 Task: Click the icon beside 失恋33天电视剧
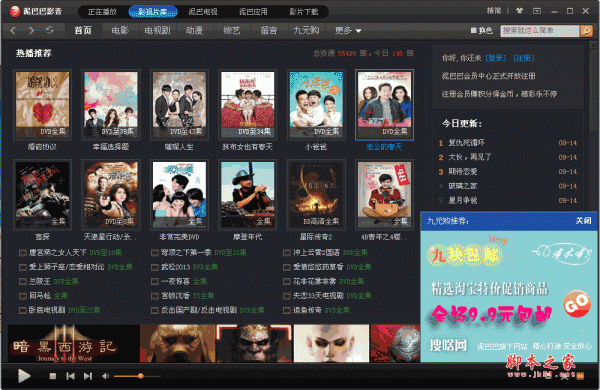pyautogui.click(x=287, y=296)
